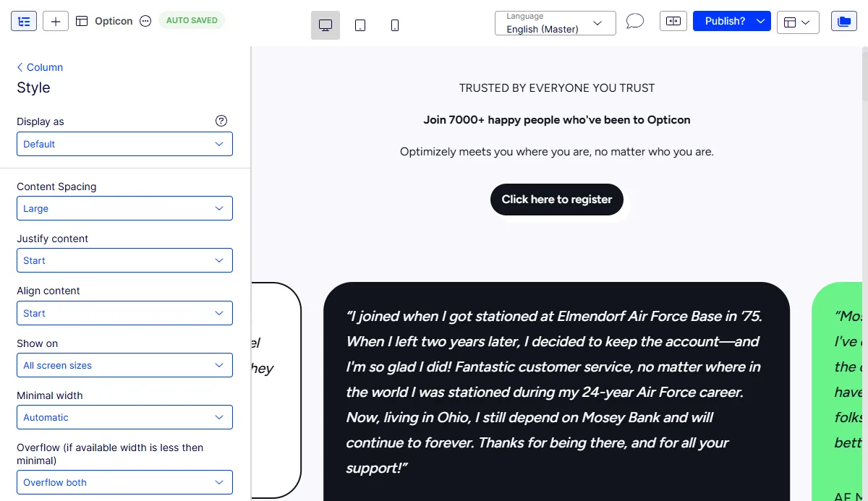Click the plus add-content button
This screenshot has width=868, height=501.
[x=56, y=21]
